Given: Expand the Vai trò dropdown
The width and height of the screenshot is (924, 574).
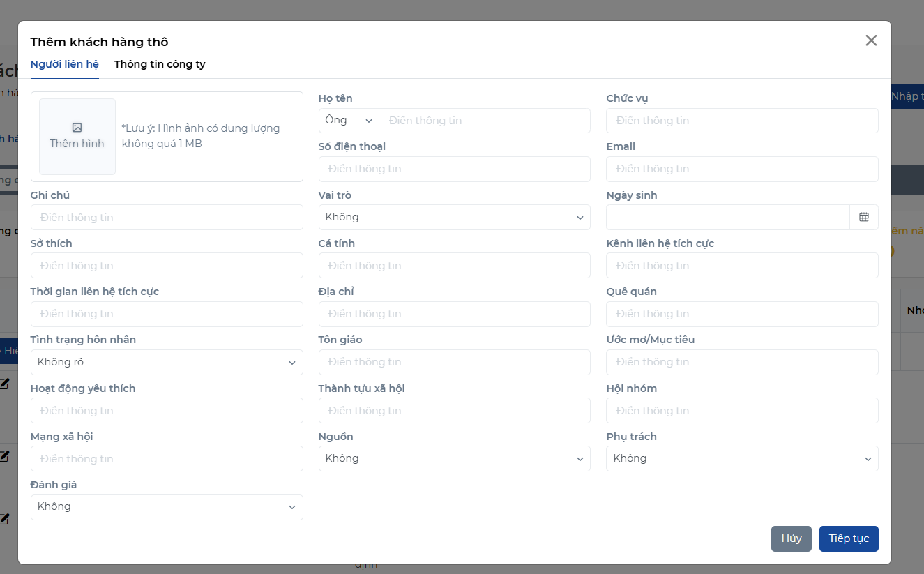Looking at the screenshot, I should (454, 218).
